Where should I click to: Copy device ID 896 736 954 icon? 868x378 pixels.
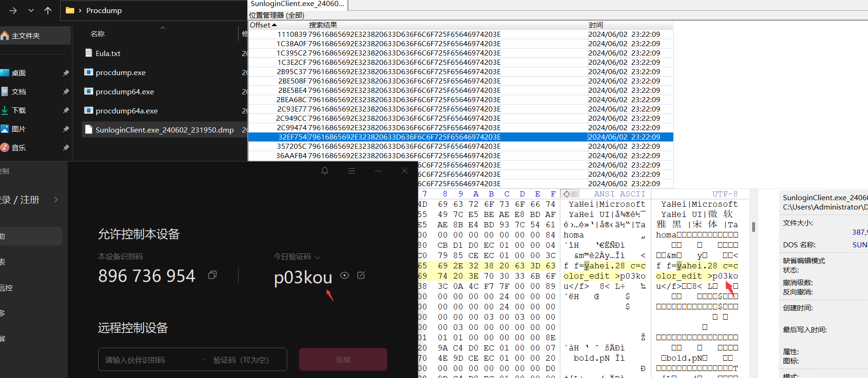[212, 275]
